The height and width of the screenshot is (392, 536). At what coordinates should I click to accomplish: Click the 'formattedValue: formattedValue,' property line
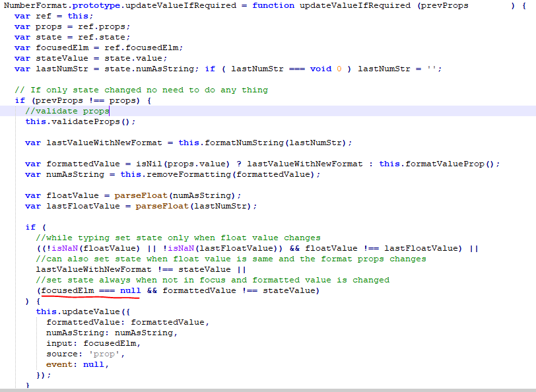(x=127, y=322)
